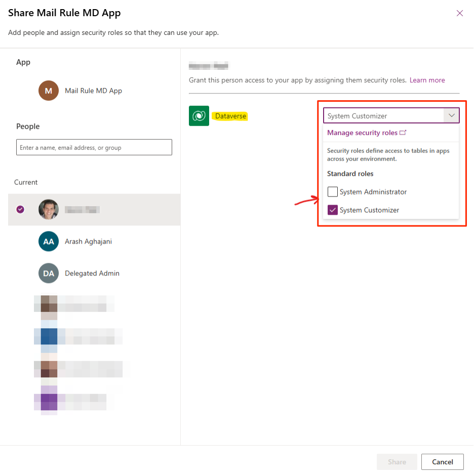Click the Mail Rule MD App name
This screenshot has width=474, height=476.
click(x=93, y=91)
